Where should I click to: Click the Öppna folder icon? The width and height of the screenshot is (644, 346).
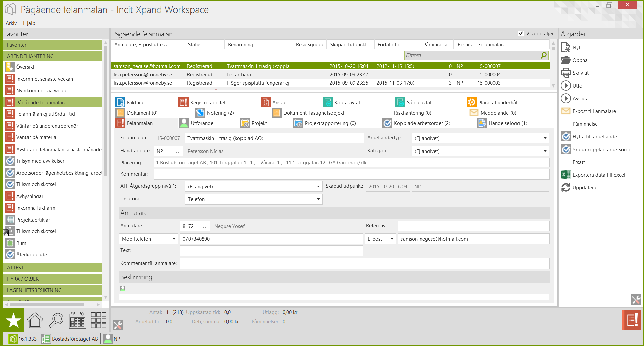(566, 60)
